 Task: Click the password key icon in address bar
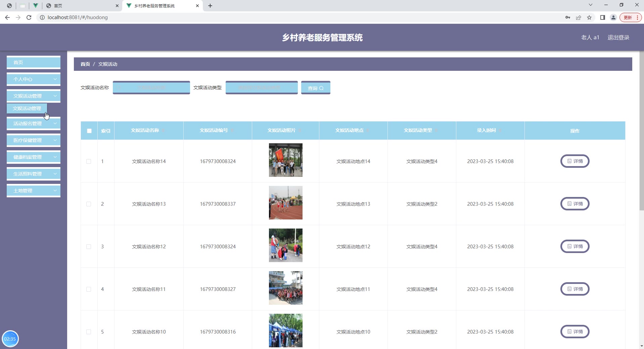(x=568, y=17)
